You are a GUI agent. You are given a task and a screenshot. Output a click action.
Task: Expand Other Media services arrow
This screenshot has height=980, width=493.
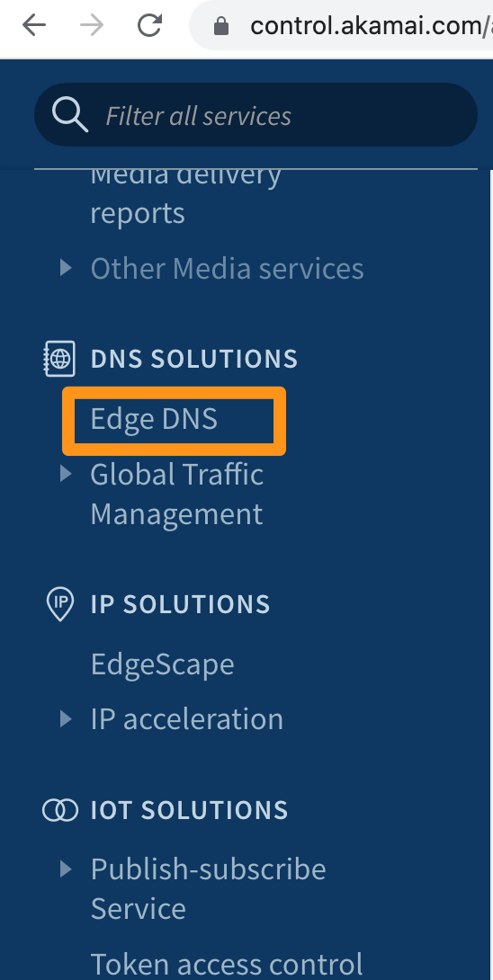(66, 268)
